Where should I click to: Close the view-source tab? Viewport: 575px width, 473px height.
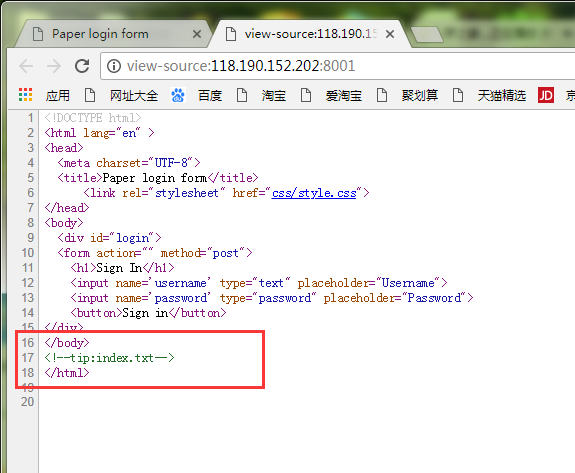390,34
